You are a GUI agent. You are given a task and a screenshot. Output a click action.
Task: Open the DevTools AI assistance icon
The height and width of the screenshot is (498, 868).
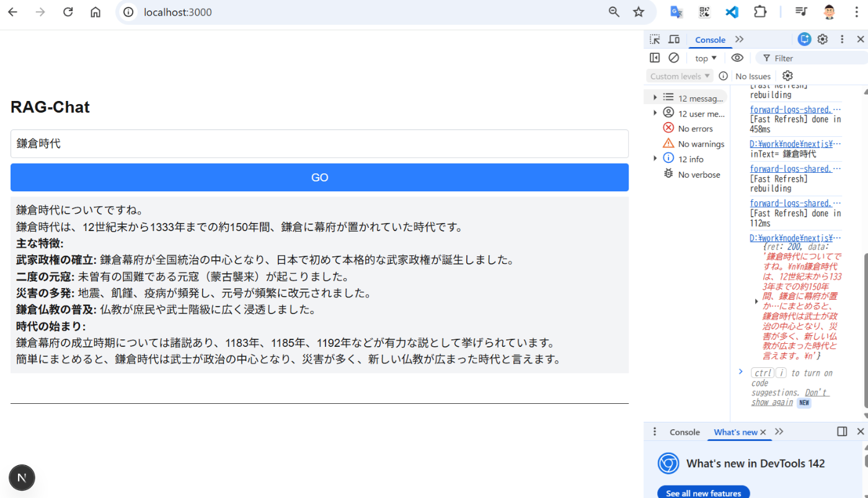(x=804, y=39)
